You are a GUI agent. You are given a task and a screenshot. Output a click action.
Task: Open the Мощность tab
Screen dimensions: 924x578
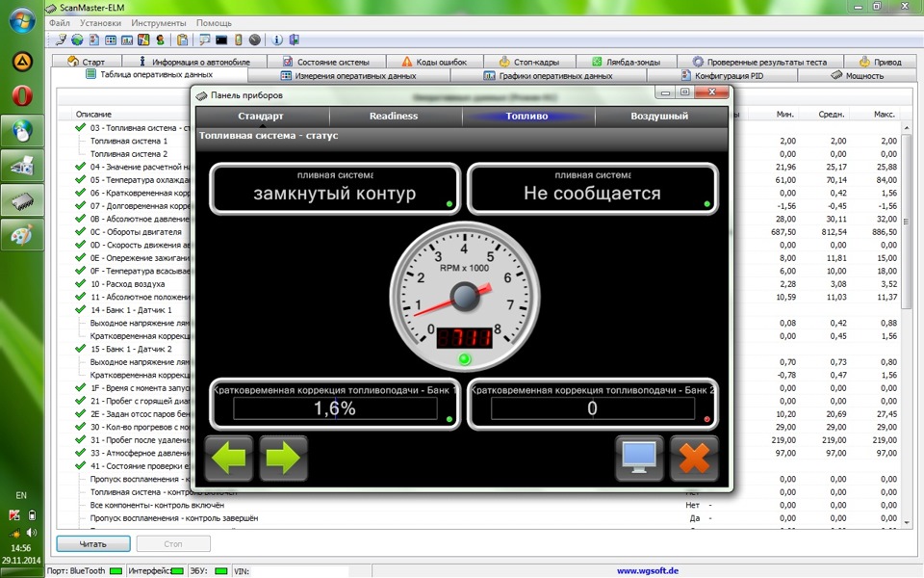click(857, 75)
